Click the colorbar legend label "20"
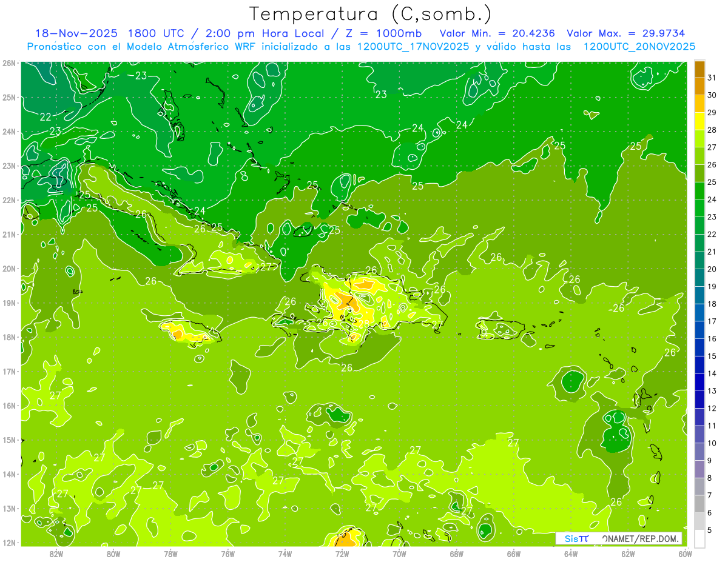 click(x=712, y=269)
